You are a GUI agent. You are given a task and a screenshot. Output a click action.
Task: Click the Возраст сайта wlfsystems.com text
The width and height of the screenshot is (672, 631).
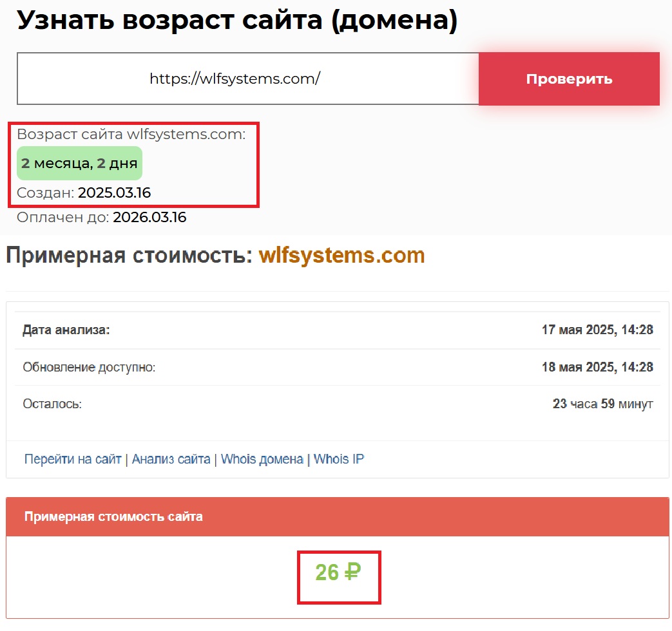[131, 135]
